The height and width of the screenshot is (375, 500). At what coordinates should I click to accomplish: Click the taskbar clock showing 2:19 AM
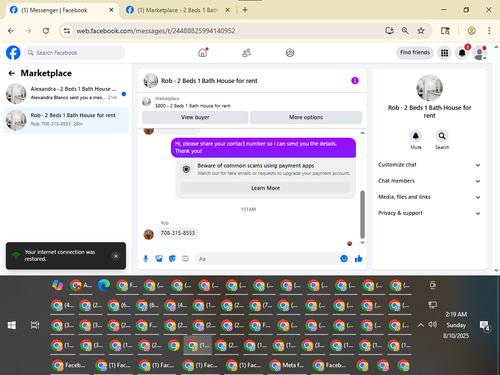point(456,325)
